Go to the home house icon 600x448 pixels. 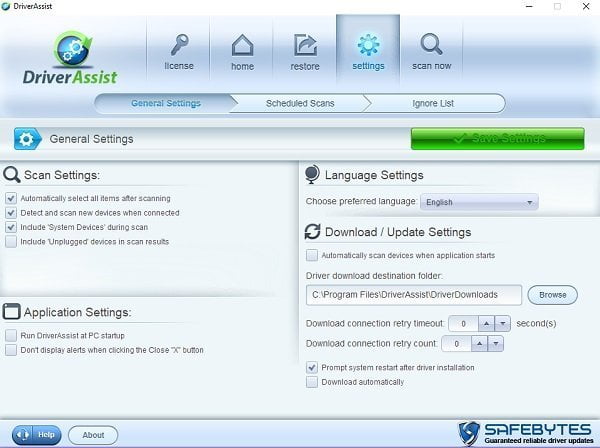[x=243, y=45]
